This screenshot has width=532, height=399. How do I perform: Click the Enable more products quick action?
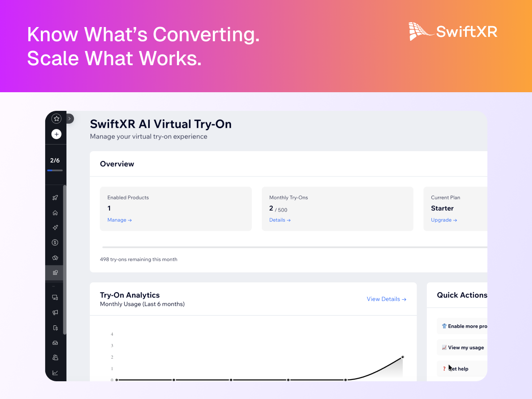coord(462,326)
